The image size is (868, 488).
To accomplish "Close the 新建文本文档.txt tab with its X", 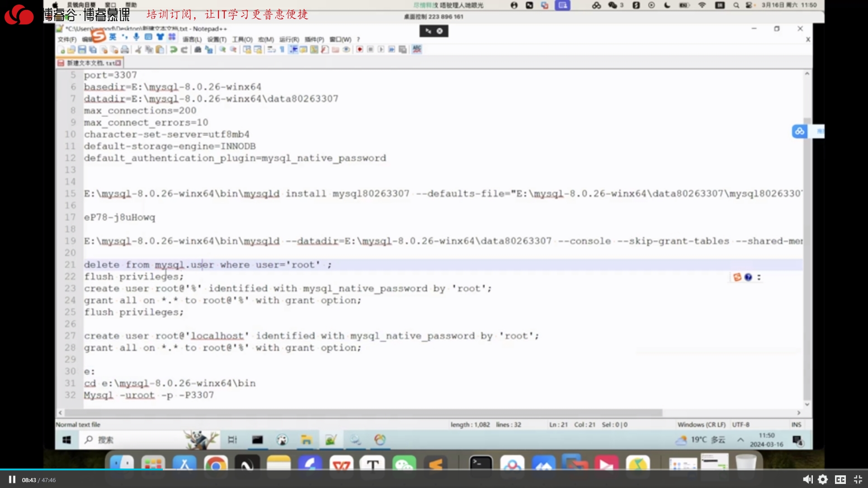I will (x=118, y=63).
